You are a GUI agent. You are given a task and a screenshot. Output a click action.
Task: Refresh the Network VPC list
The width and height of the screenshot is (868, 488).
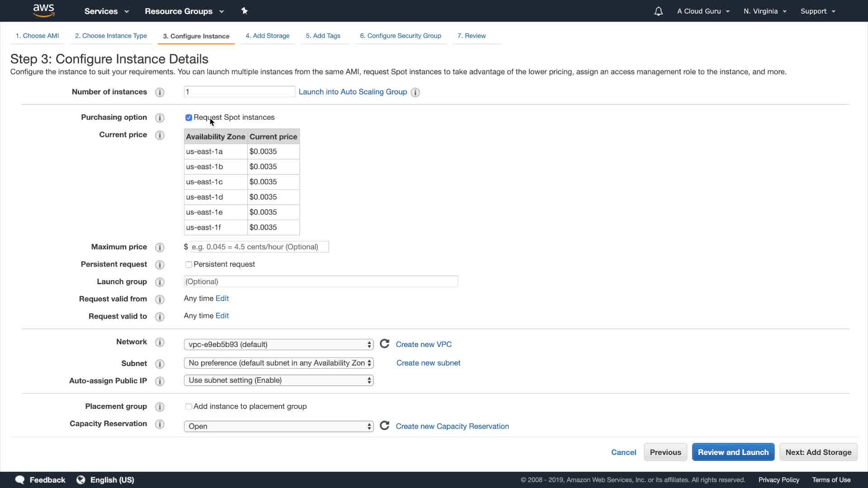(x=384, y=344)
